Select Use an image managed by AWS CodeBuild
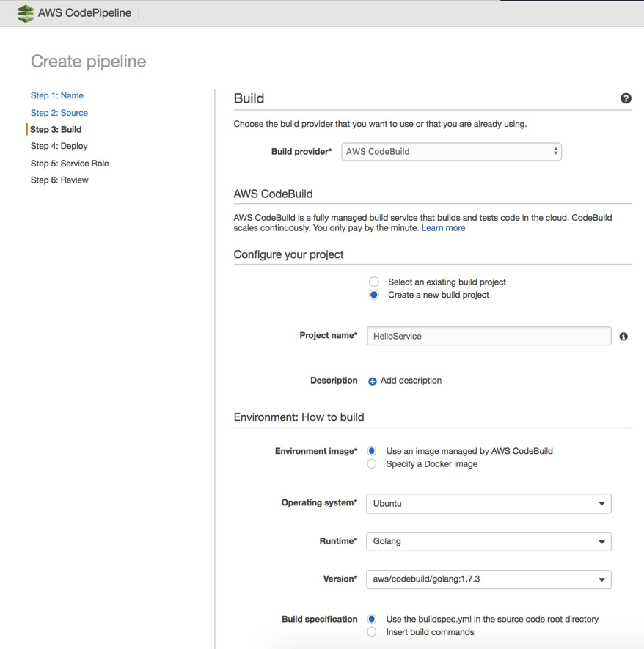 tap(372, 451)
